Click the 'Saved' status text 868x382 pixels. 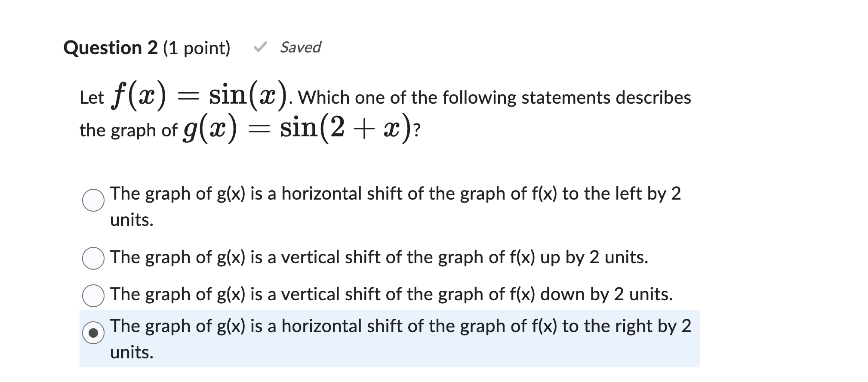click(x=300, y=47)
